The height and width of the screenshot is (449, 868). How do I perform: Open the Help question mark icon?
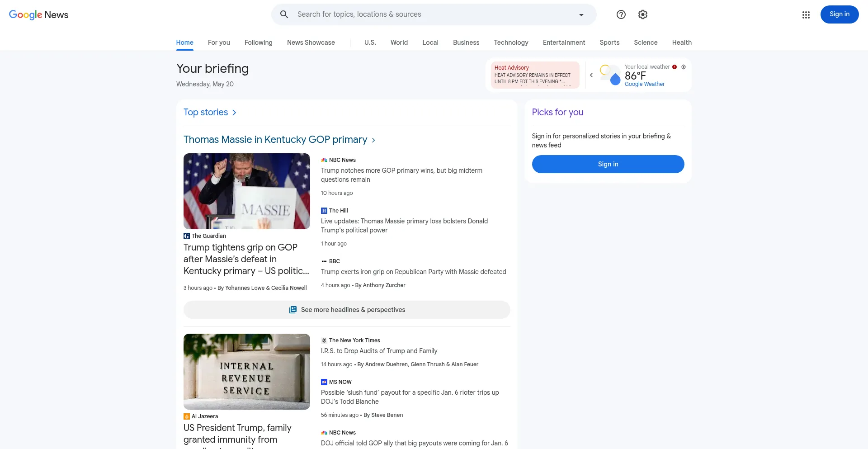click(x=621, y=14)
